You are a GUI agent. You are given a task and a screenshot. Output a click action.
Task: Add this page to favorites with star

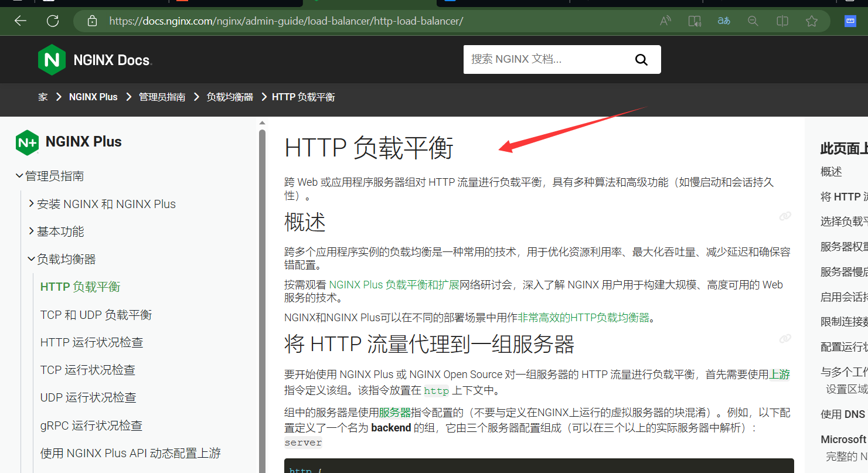(812, 21)
